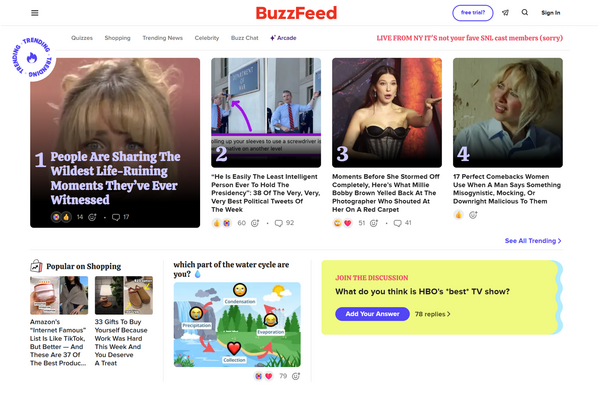Click the search magnifier icon
600x400 pixels.
[x=525, y=12]
